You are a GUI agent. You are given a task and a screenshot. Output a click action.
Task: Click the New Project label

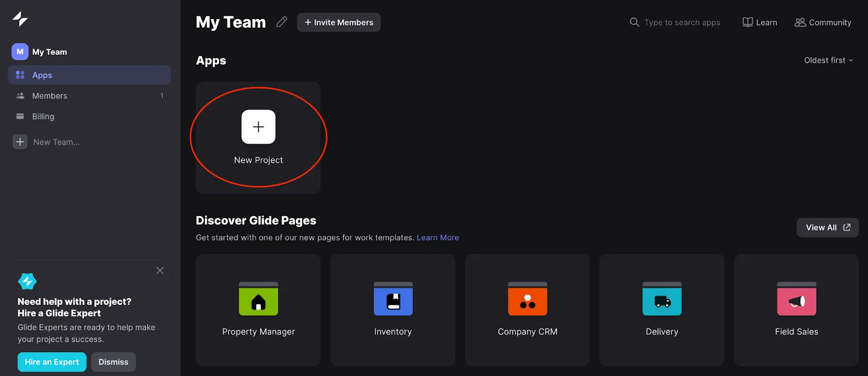(258, 160)
